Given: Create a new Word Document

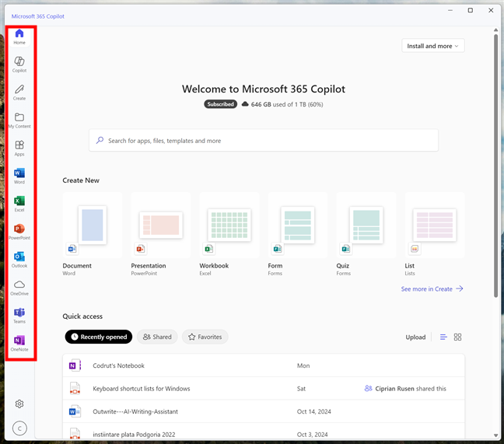Looking at the screenshot, I should point(93,234).
